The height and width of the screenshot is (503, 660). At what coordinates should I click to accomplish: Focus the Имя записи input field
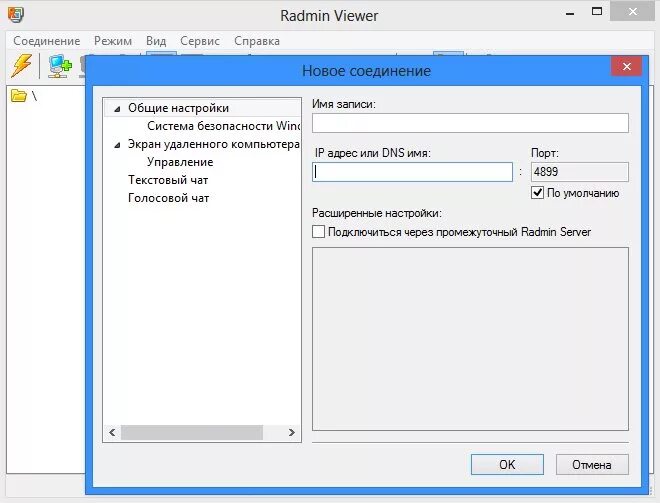coord(470,123)
